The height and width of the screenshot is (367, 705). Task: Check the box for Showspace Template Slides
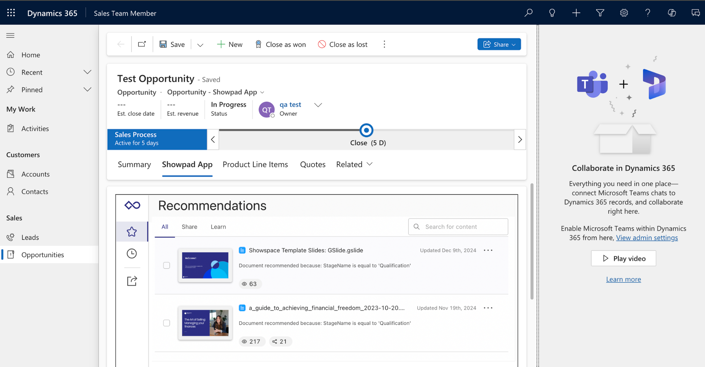(x=166, y=265)
